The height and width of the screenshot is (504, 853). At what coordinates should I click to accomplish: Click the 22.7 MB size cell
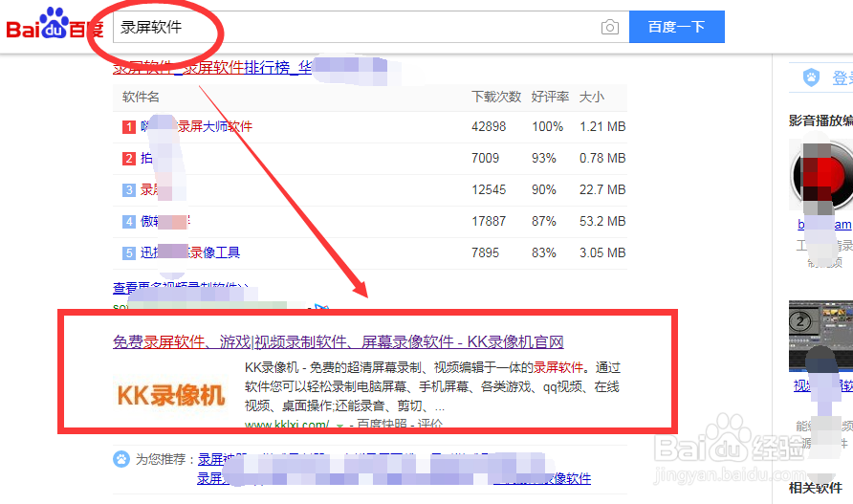click(602, 190)
